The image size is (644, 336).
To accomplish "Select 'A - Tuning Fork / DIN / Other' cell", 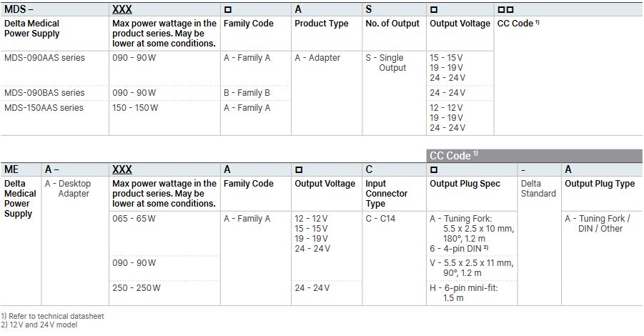I will (597, 224).
